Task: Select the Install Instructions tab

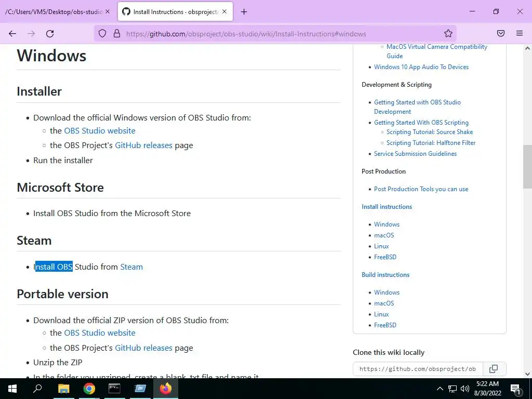Action: pos(175,12)
